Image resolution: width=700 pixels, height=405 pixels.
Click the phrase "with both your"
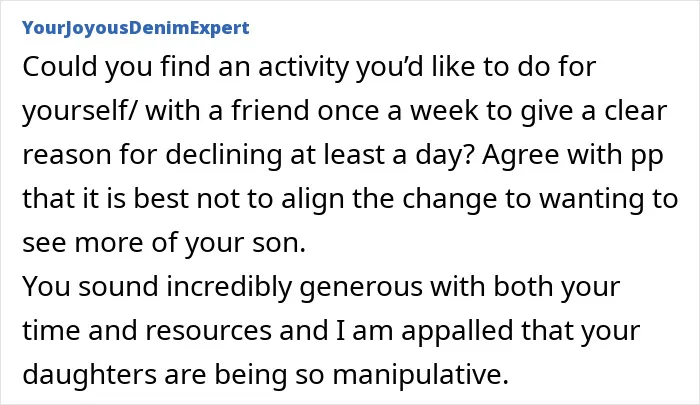tap(525, 287)
